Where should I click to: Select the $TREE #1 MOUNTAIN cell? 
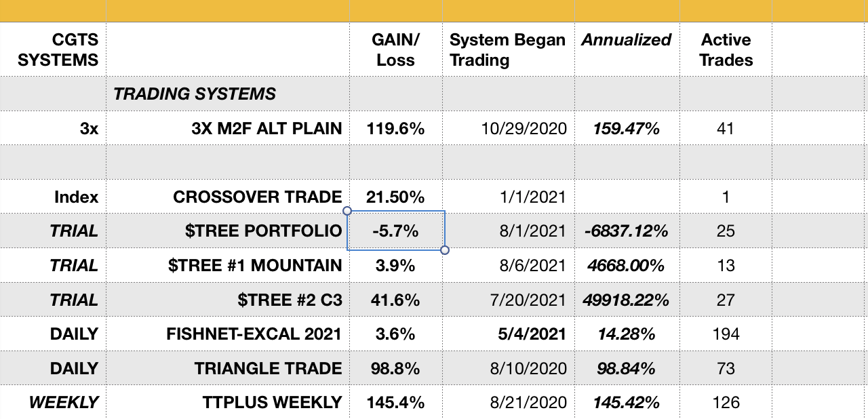pos(255,266)
